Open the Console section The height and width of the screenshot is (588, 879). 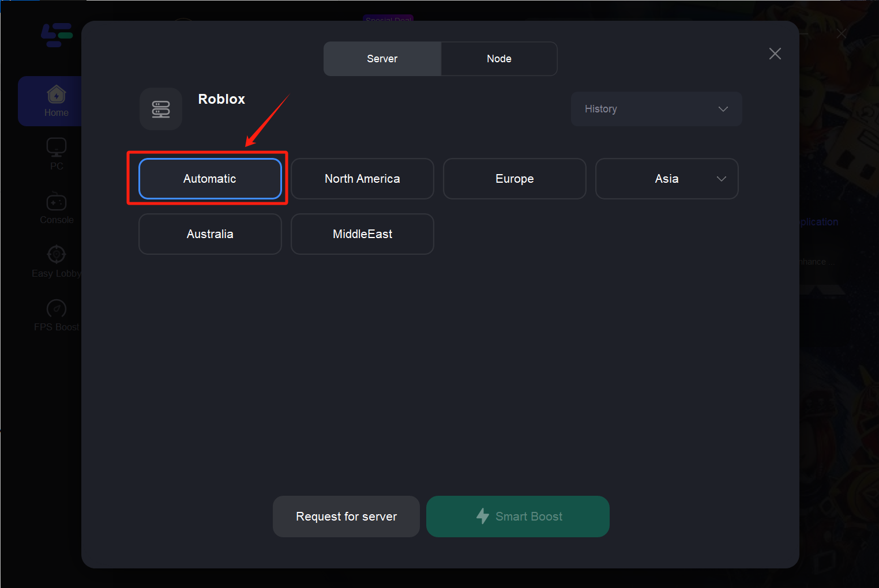(x=56, y=206)
